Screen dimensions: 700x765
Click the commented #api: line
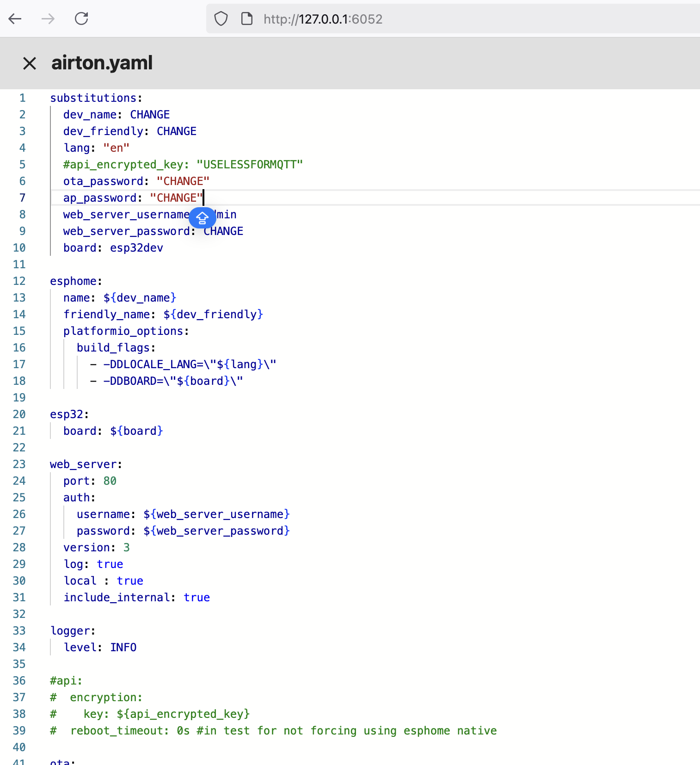[66, 681]
